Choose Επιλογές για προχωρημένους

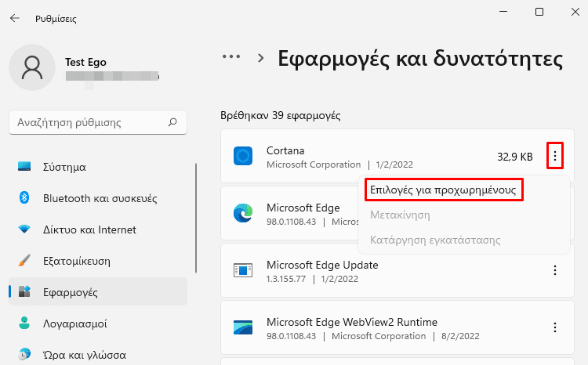click(444, 190)
